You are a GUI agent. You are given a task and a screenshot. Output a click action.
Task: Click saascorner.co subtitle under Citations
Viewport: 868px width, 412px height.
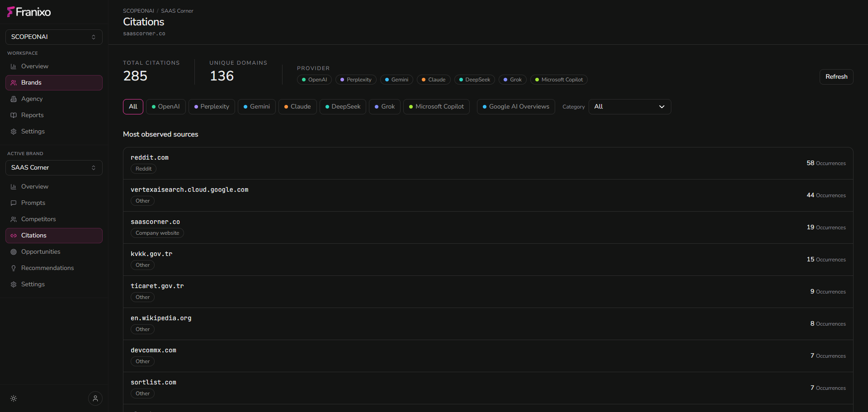(x=144, y=34)
